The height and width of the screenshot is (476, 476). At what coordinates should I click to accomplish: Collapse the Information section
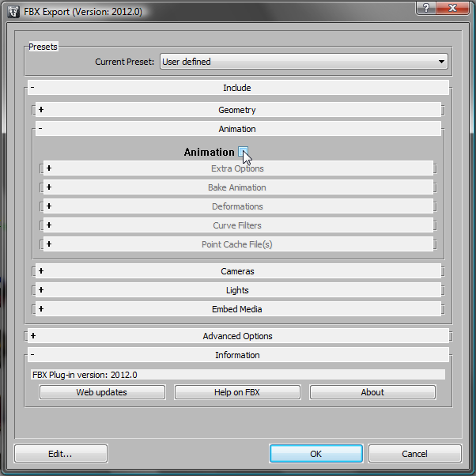tap(238, 355)
